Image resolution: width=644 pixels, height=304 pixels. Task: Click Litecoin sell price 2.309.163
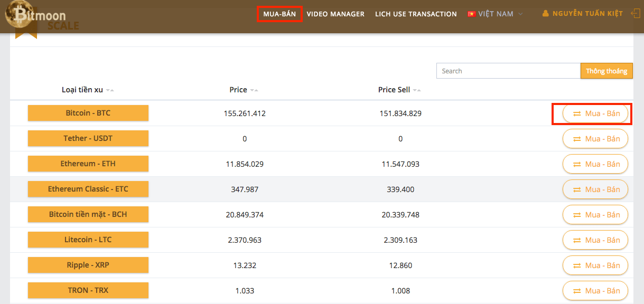[x=400, y=240]
